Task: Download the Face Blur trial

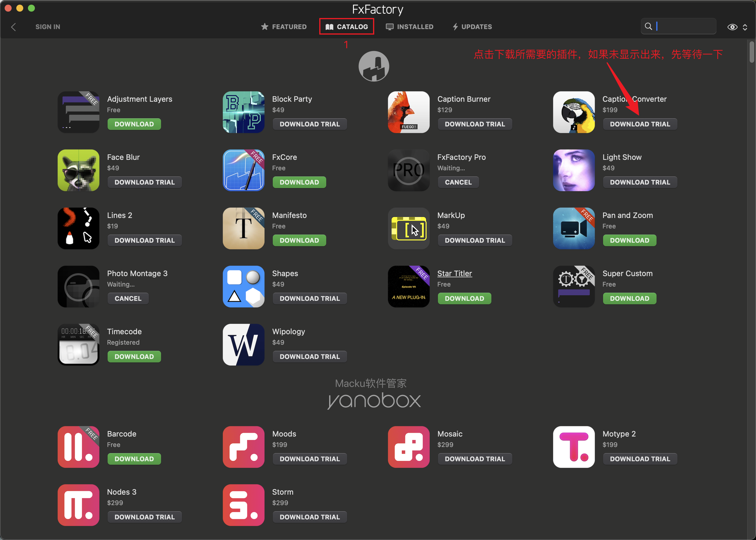Action: click(145, 182)
